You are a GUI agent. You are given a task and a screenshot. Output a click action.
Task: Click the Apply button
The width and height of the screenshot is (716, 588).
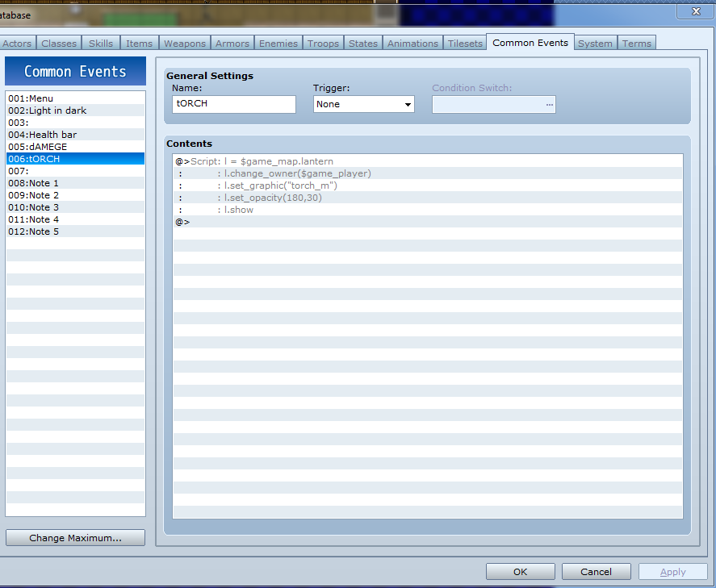pos(672,572)
